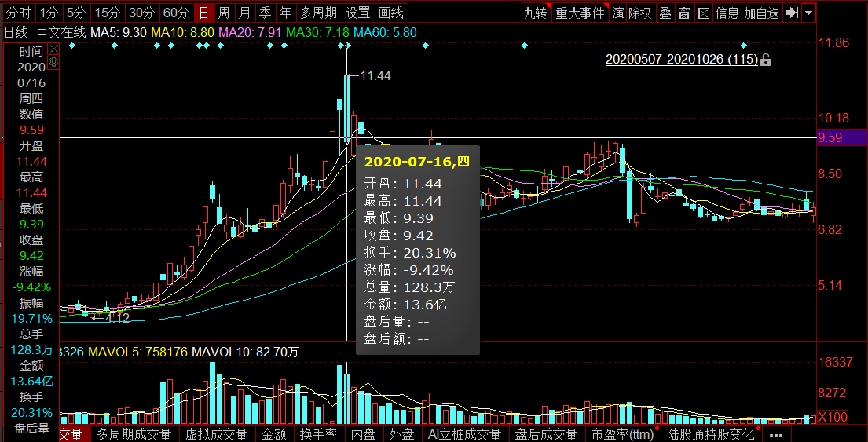
Task: Click the 区 interval statistics button
Action: coord(703,13)
